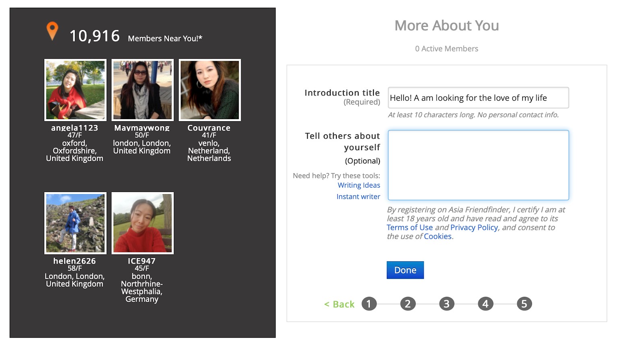Image resolution: width=644 pixels, height=343 pixels.
Task: Click the orange location pin icon
Action: pyautogui.click(x=52, y=31)
